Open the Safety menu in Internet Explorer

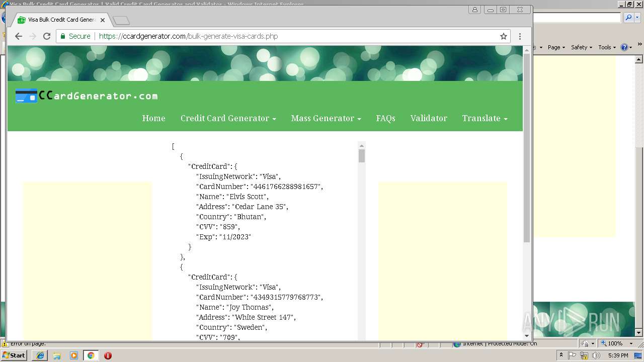click(x=581, y=47)
